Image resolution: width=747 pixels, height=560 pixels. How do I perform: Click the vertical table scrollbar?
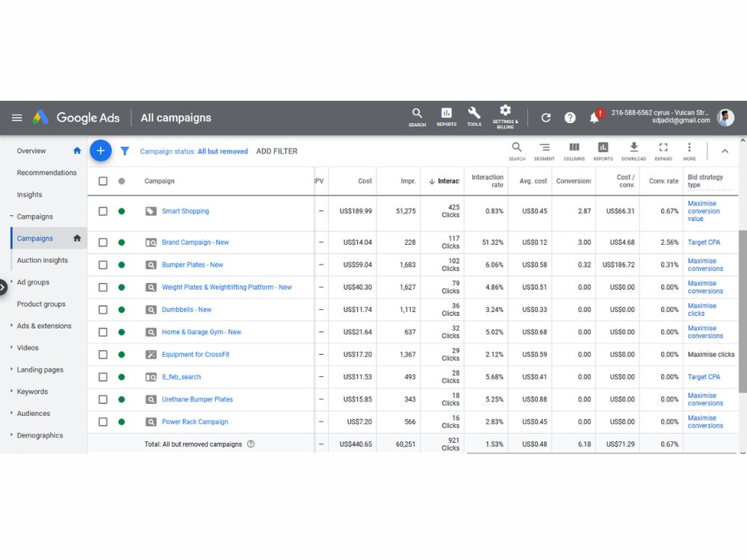(x=743, y=311)
